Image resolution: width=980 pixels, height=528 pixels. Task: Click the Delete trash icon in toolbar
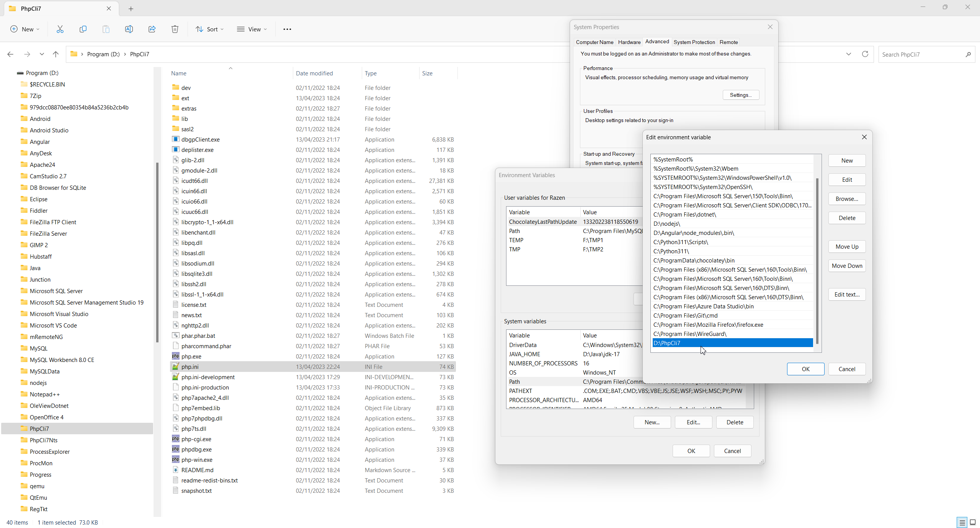pos(175,29)
